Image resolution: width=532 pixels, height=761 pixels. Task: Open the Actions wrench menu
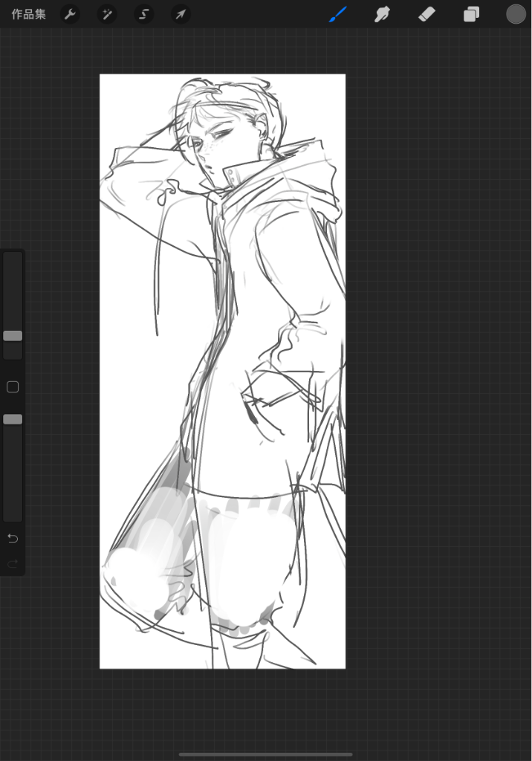point(71,14)
